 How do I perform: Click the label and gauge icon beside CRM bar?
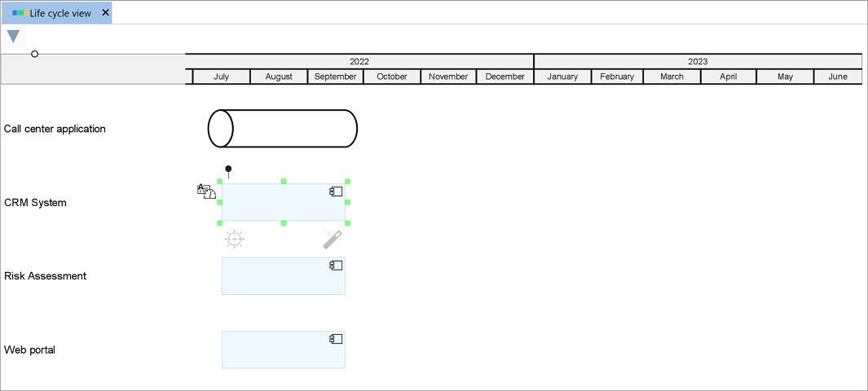pyautogui.click(x=205, y=191)
